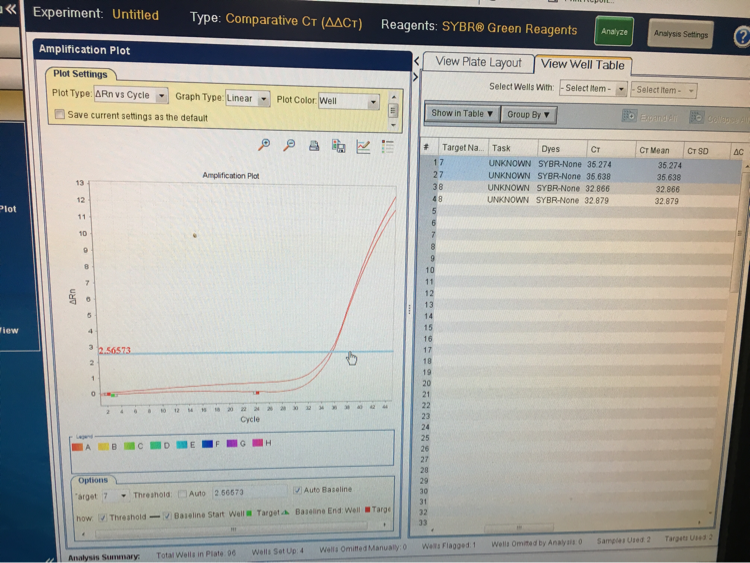Toggle Show Baseline Start checkbox
750x563 pixels.
[x=167, y=516]
